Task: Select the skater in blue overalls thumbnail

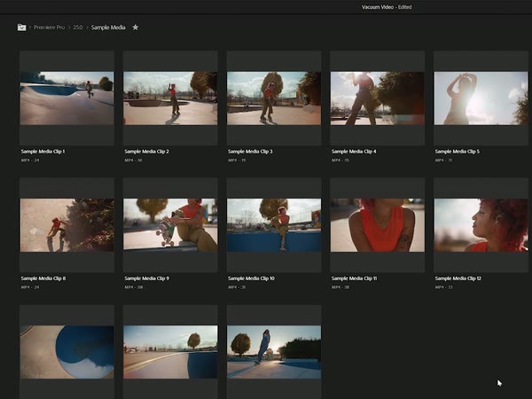Action: (x=274, y=352)
